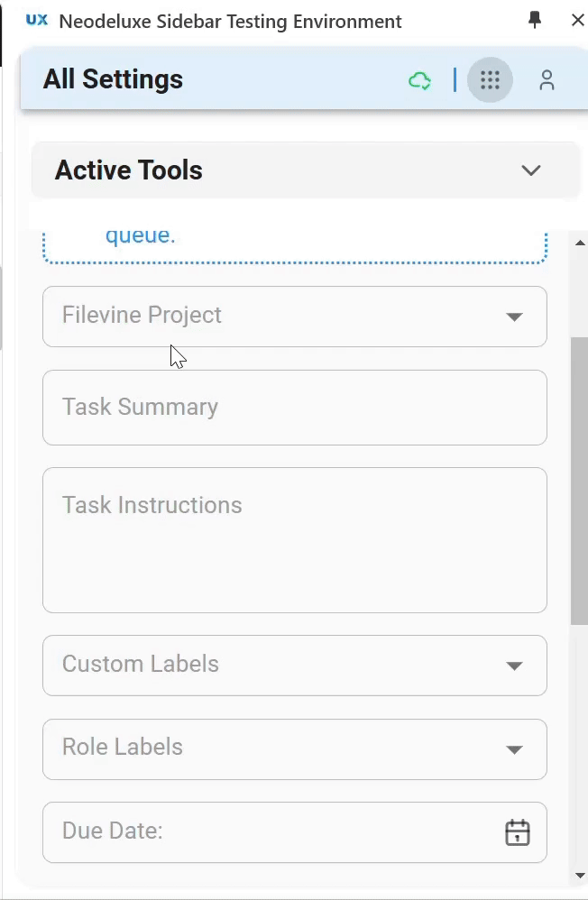Viewport: 588px width, 900px height.
Task: Click the UX logo in title bar
Action: coord(37,20)
